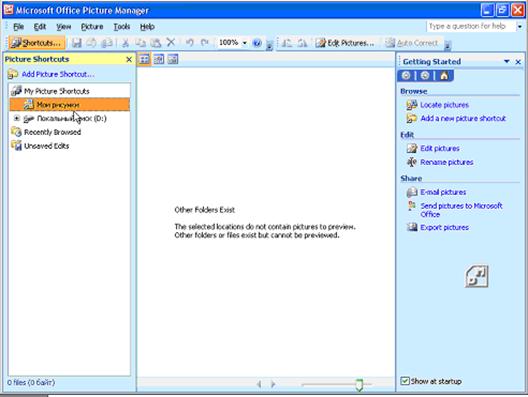Viewport: 528px width, 397px height.
Task: Click Locate pictures link
Action: tap(444, 105)
